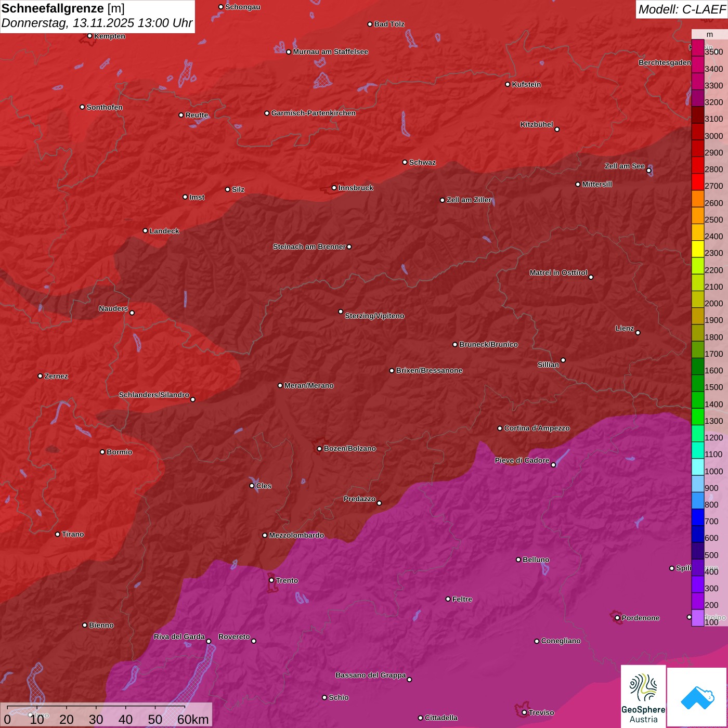Click the "Sonthofen" label
The width and height of the screenshot is (728, 728).
click(x=105, y=107)
